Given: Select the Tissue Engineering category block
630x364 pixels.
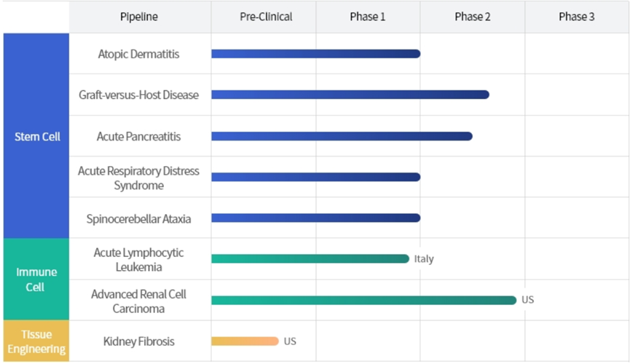Looking at the screenshot, I should pyautogui.click(x=37, y=341).
